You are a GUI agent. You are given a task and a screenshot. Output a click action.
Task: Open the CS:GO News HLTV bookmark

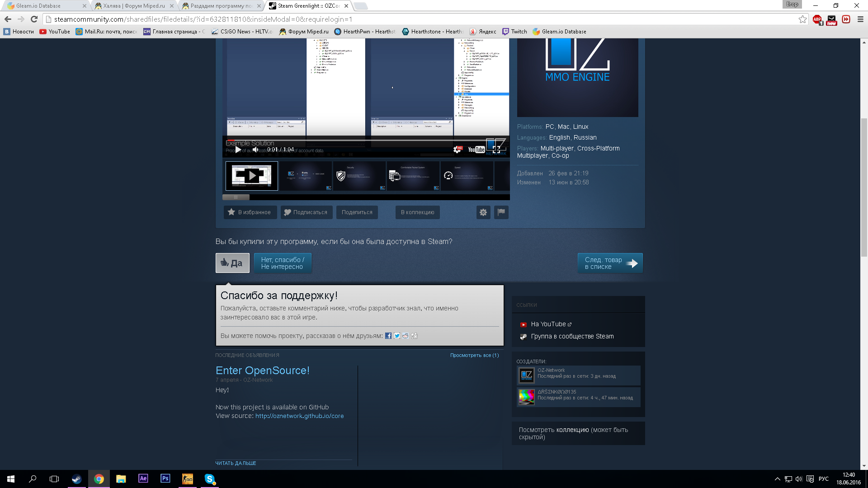[x=242, y=32]
